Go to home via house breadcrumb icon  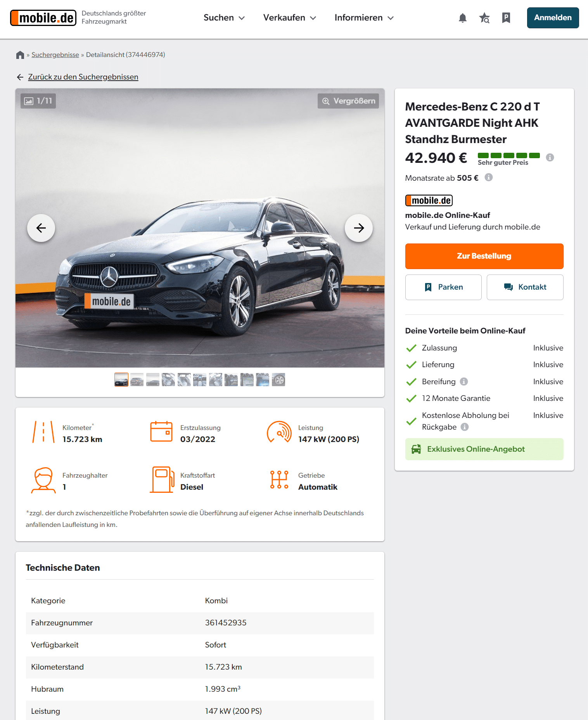click(20, 55)
